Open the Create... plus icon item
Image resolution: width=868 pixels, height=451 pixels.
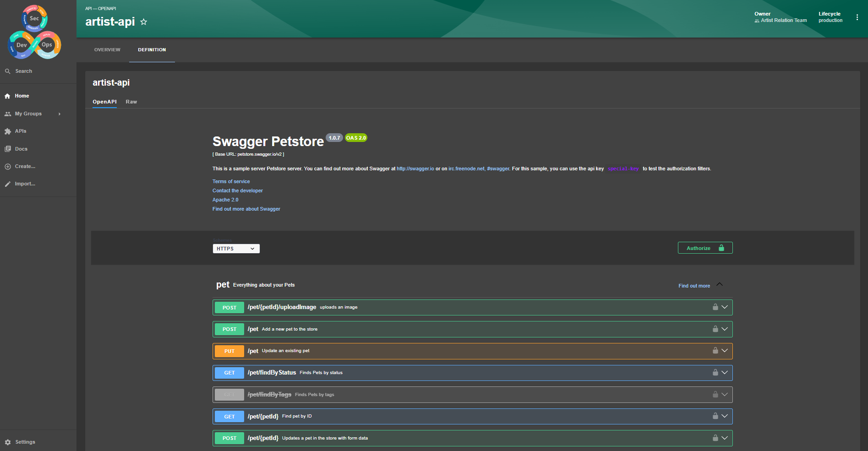8,167
